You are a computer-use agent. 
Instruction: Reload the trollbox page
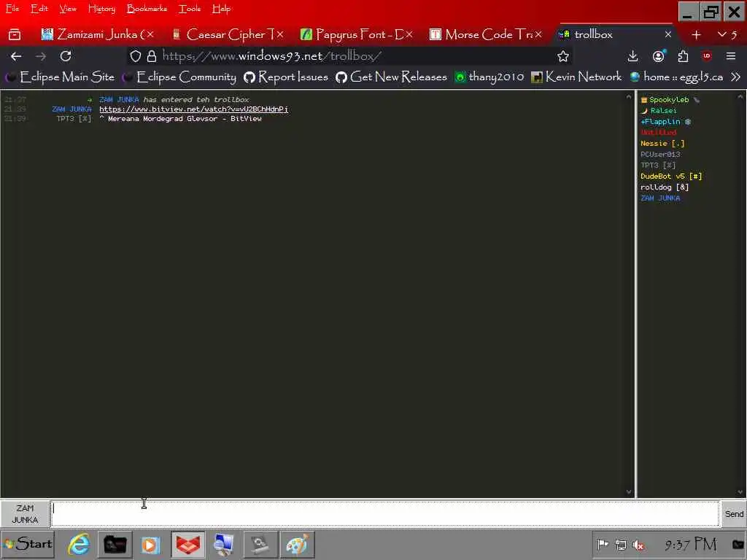pos(66,56)
